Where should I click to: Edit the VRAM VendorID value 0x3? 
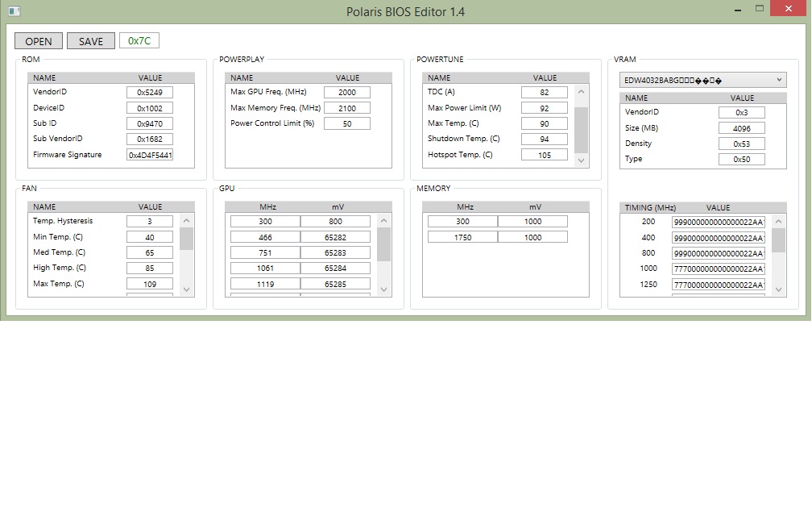[x=742, y=113]
